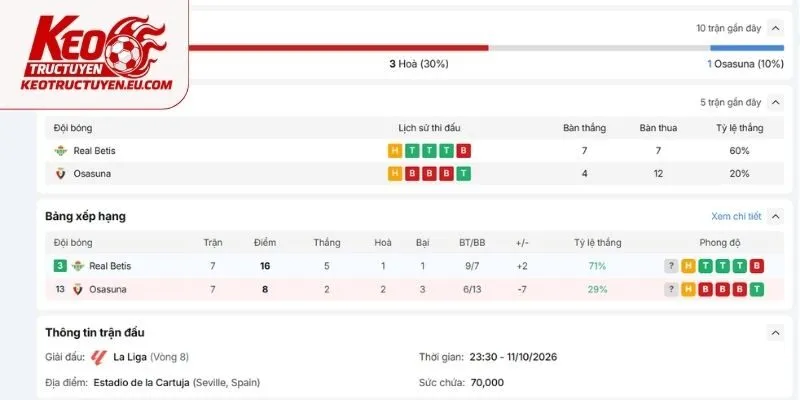Click Osasuna goals conceded value 12

[658, 173]
